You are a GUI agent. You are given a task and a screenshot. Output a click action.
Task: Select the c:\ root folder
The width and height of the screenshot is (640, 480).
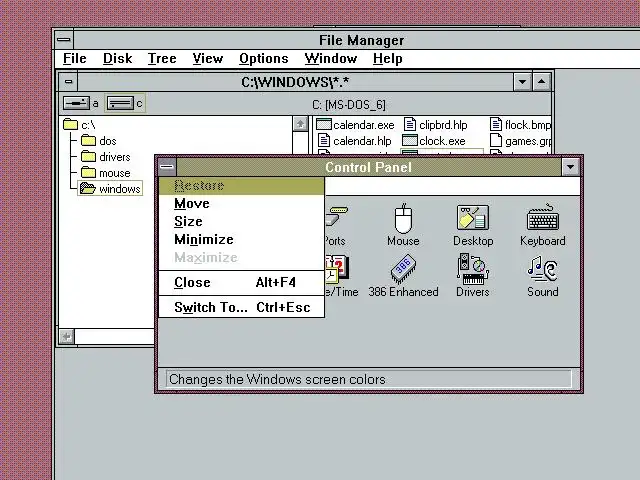[80, 124]
